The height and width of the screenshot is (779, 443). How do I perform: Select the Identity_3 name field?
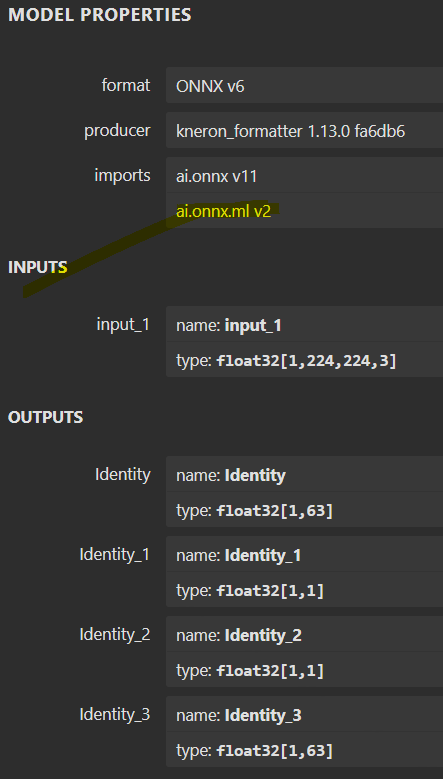304,714
